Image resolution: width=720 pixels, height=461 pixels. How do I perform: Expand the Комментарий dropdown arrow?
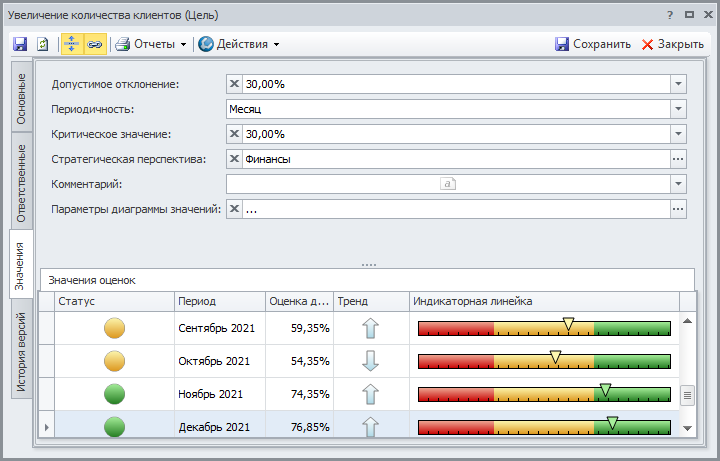(x=678, y=184)
